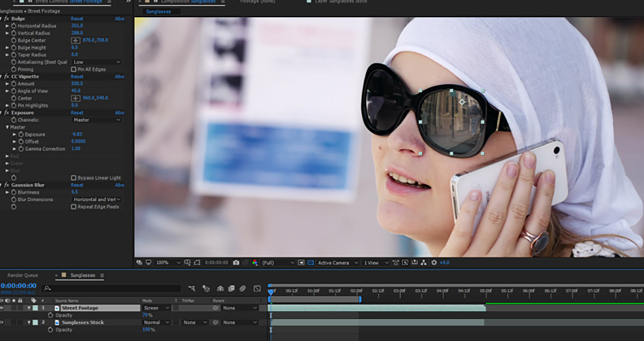Toggle draft 3D icon in timeline
Viewport: 644px width, 341px height.
(x=206, y=289)
